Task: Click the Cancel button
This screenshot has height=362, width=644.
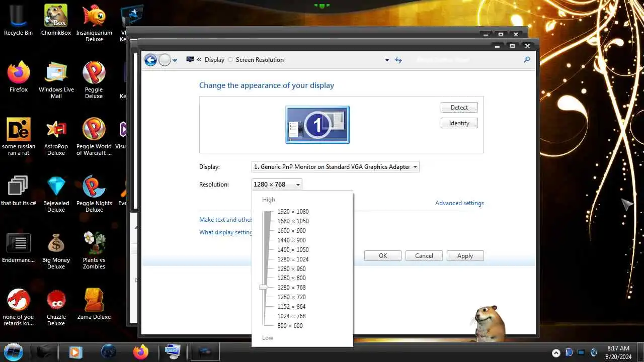Action: 424,256
